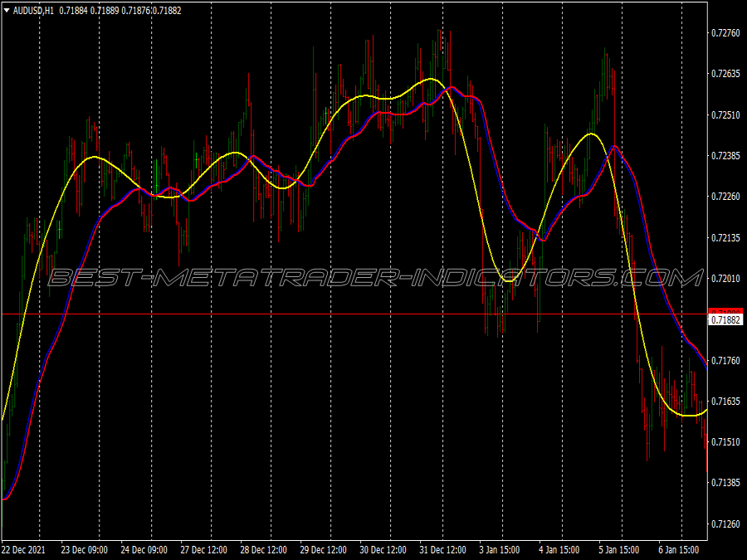The height and width of the screenshot is (560, 747).
Task: Click the 27 Dec 12:00 time label
Action: click(x=204, y=550)
